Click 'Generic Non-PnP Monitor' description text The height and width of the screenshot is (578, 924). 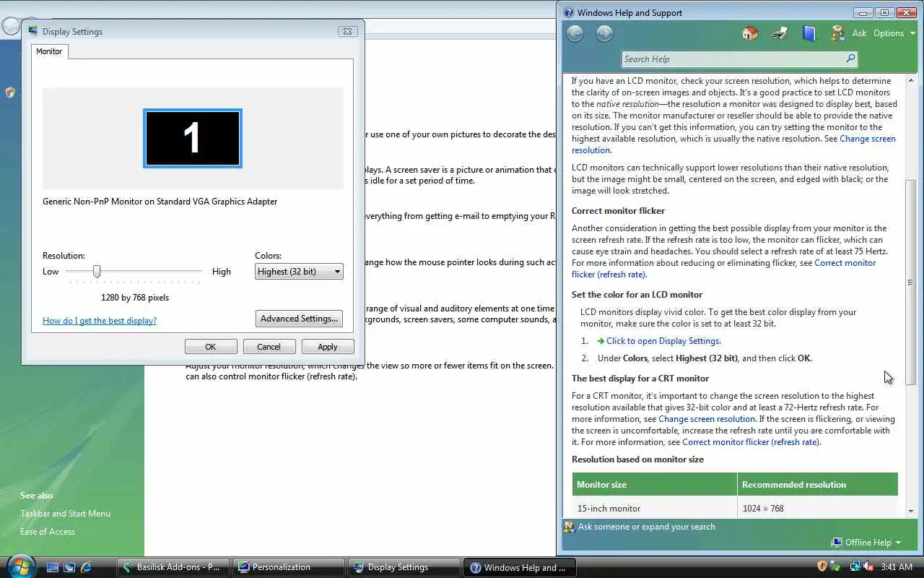160,202
